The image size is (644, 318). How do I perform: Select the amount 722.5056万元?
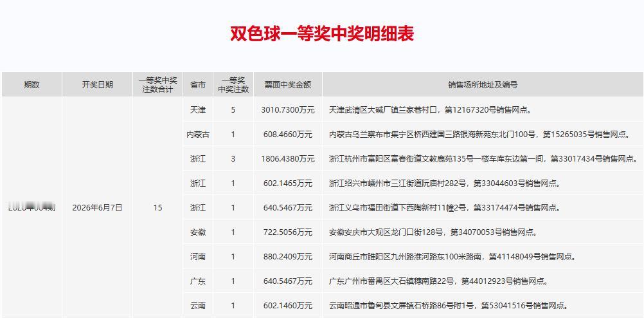[288, 232]
